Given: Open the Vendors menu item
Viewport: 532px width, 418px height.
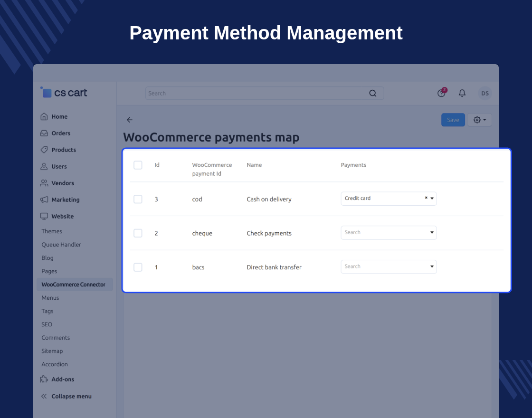Looking at the screenshot, I should tap(63, 183).
